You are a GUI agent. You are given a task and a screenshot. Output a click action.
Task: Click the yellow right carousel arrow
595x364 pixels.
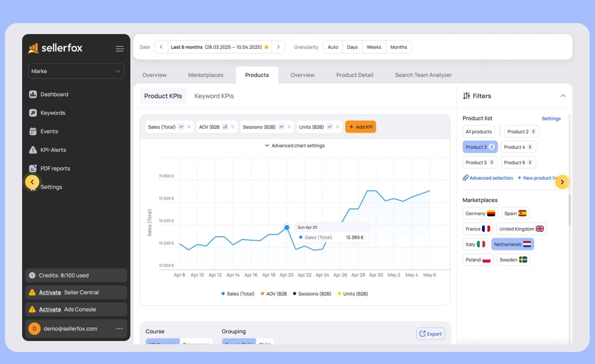click(x=562, y=182)
